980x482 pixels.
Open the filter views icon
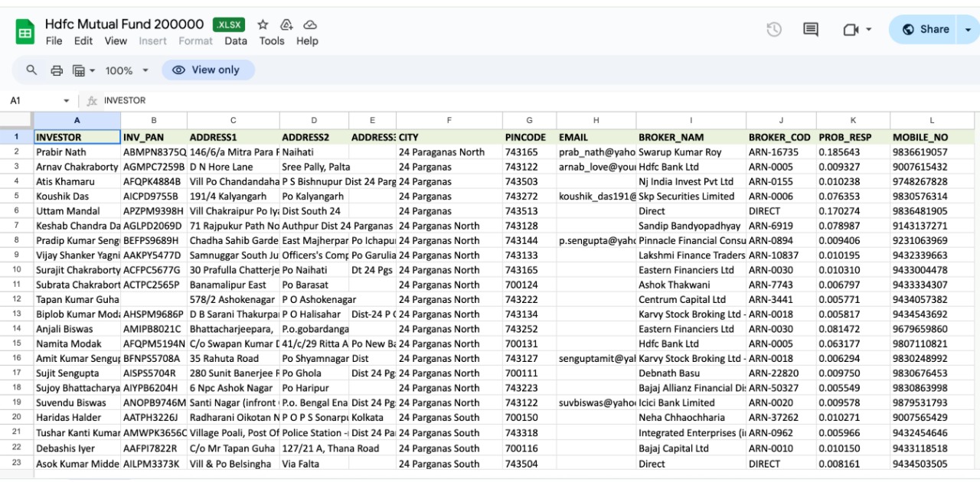(x=78, y=70)
